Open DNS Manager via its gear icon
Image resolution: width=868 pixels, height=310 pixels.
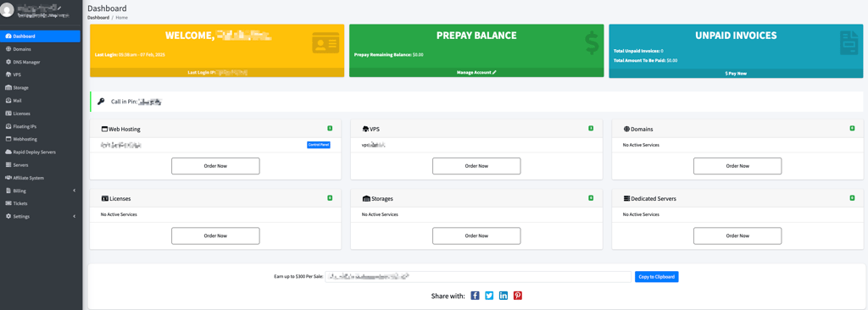(x=8, y=62)
